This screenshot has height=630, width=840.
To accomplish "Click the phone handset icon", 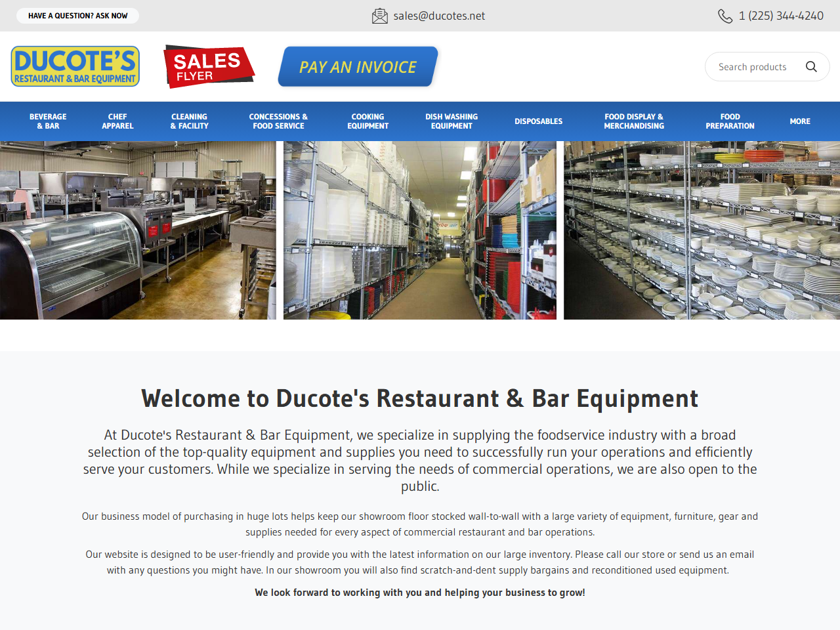I will (x=724, y=16).
